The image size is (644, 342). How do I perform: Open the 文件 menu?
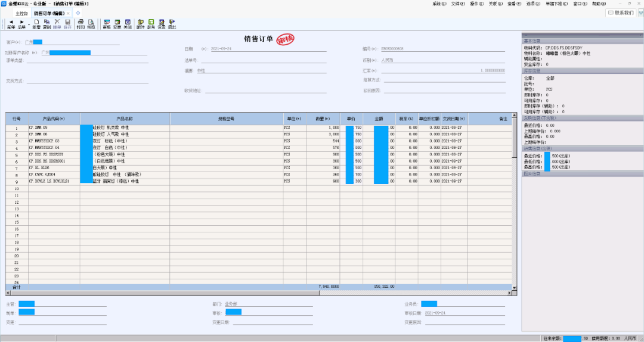(x=458, y=4)
